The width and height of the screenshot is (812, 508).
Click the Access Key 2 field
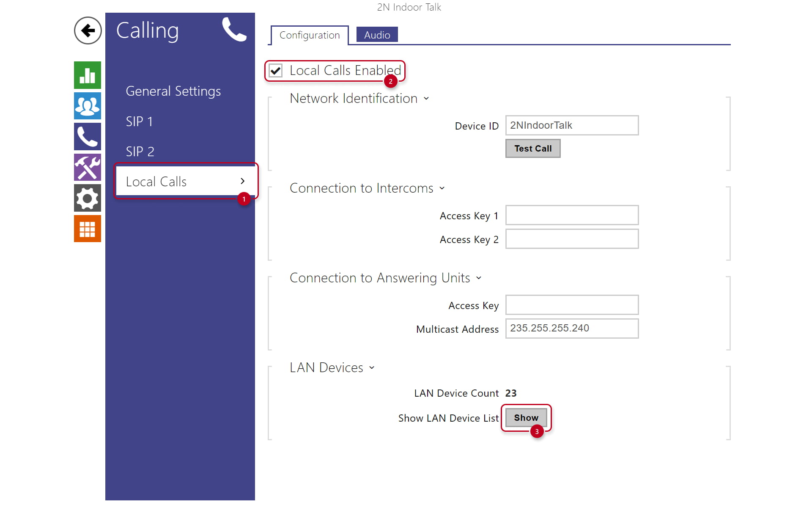point(572,239)
